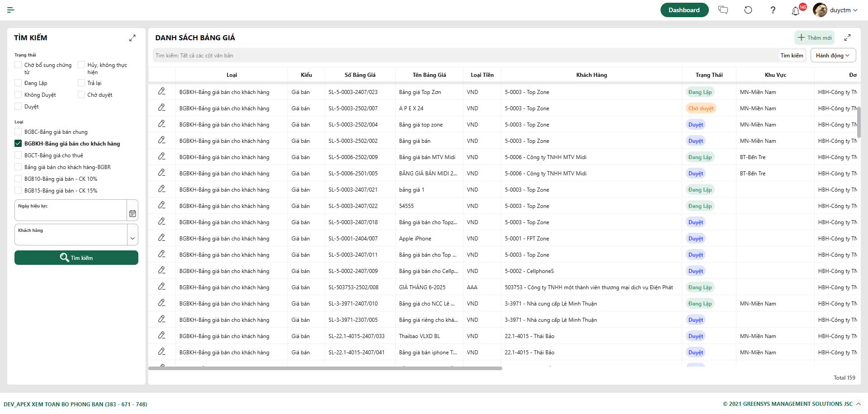Expand the duyctm account menu
Image resolution: width=868 pixels, height=414 pixels.
tap(855, 10)
